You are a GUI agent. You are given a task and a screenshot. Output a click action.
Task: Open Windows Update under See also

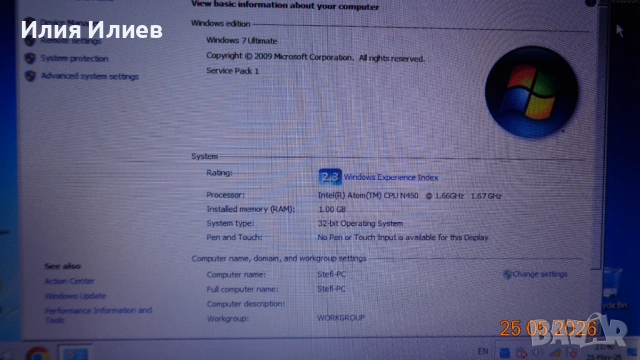[75, 296]
